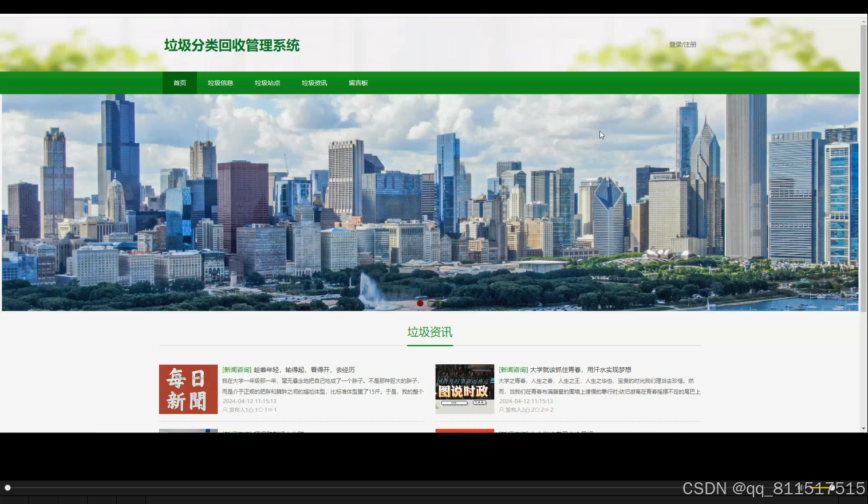Open the 留言板 navigation menu item
868x504 pixels.
tap(358, 82)
